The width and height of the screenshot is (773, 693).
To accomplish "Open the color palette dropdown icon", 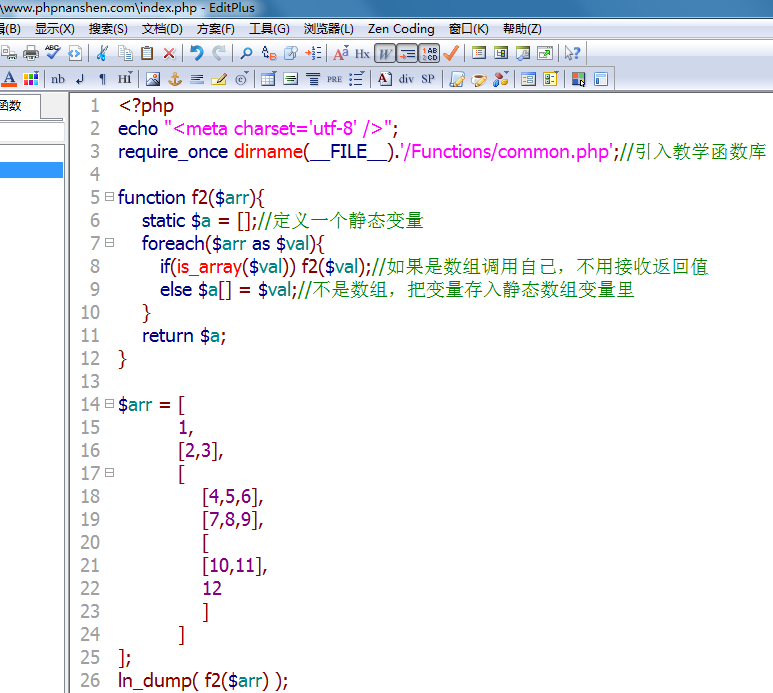I will click(31, 79).
